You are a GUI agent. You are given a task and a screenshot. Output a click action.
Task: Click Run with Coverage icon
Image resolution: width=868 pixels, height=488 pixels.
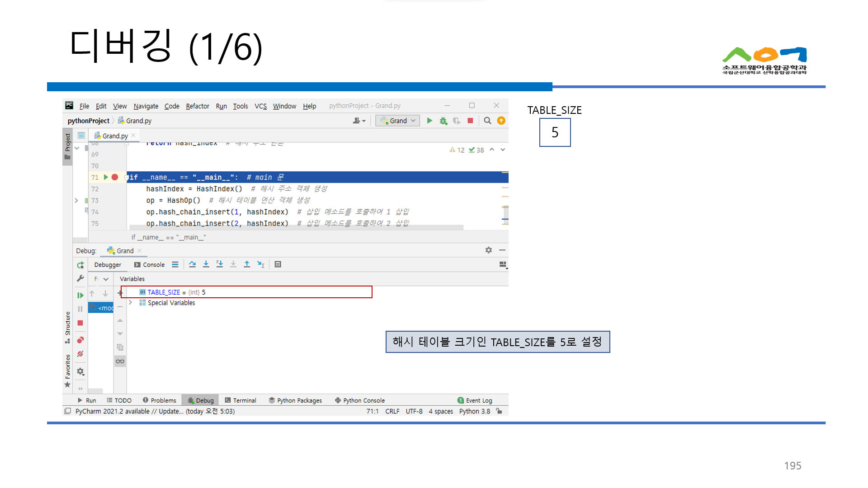pos(457,121)
